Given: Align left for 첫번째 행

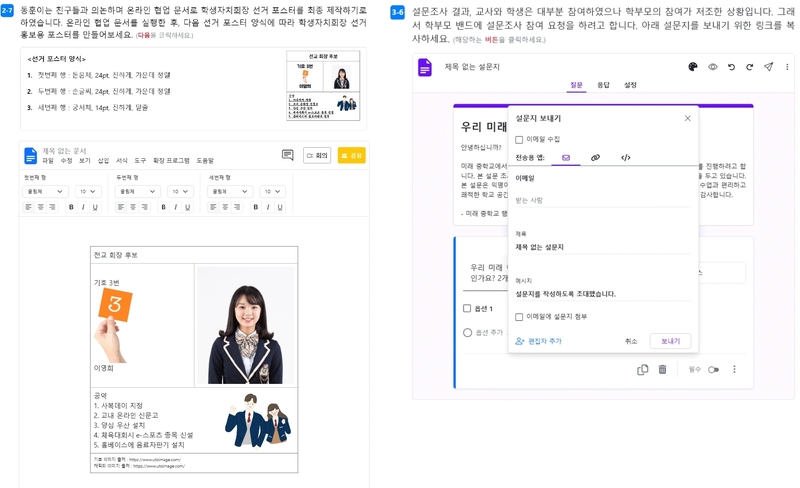Looking at the screenshot, I should 29,207.
